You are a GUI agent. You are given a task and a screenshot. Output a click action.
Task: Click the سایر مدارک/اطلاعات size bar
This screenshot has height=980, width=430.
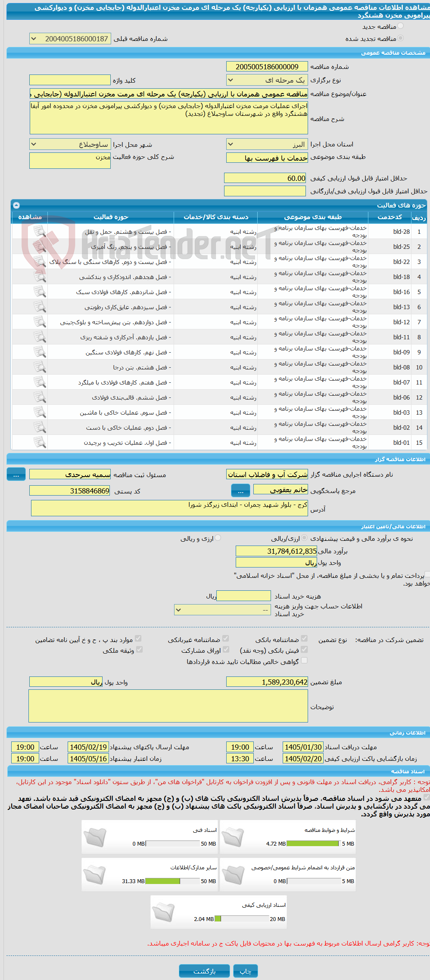(x=172, y=881)
